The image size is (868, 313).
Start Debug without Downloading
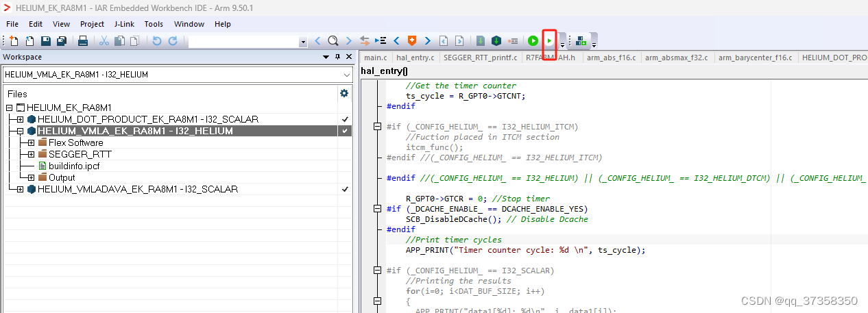pyautogui.click(x=549, y=41)
